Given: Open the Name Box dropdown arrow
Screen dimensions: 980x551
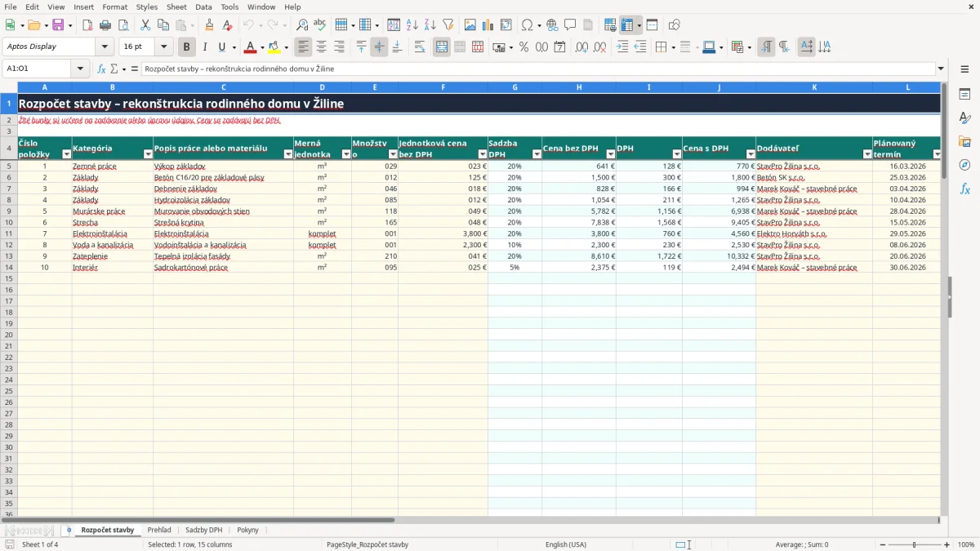Looking at the screenshot, I should (80, 69).
